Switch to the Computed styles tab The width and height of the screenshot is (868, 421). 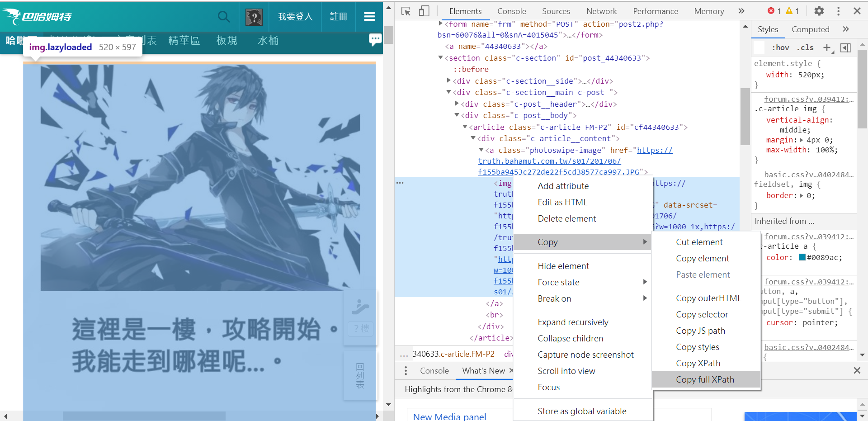(810, 29)
